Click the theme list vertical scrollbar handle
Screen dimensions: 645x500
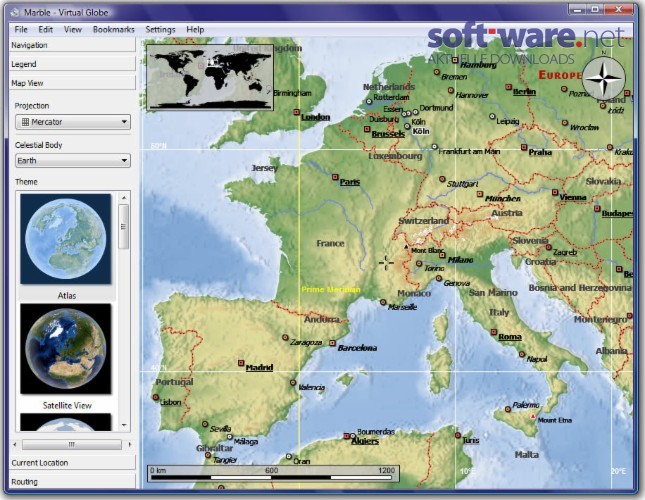click(124, 227)
